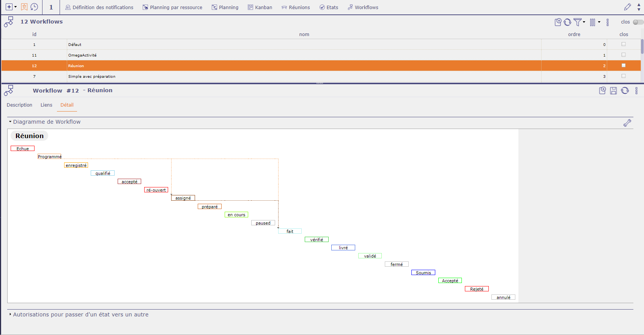The height and width of the screenshot is (335, 644).
Task: Click the save workflow disk icon
Action: [613, 91]
